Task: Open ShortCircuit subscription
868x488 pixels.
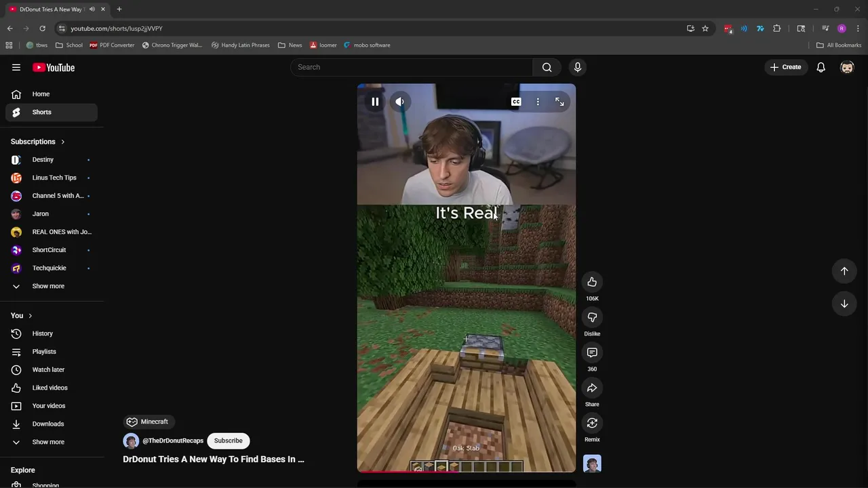Action: tap(52, 250)
